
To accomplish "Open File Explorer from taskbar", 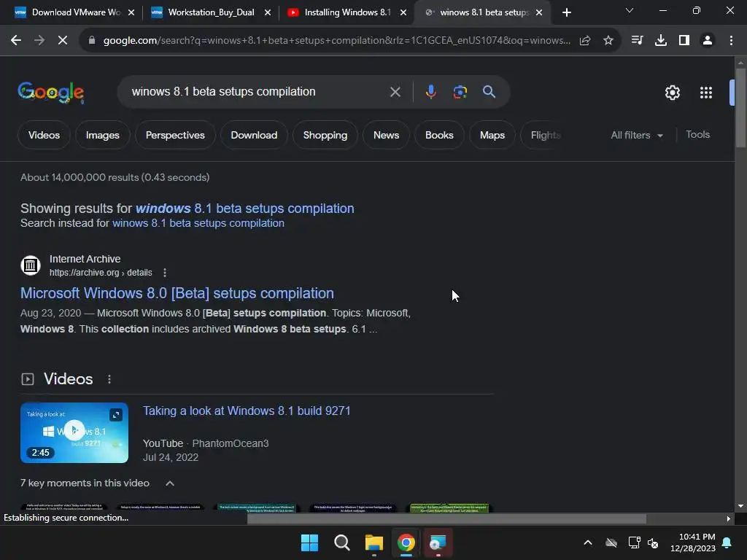I will [x=374, y=542].
